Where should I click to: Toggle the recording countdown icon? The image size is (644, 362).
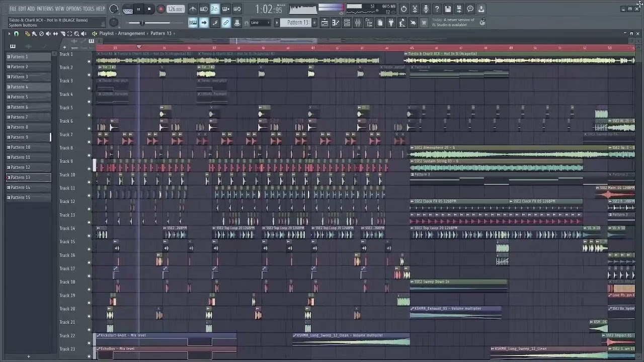click(215, 9)
